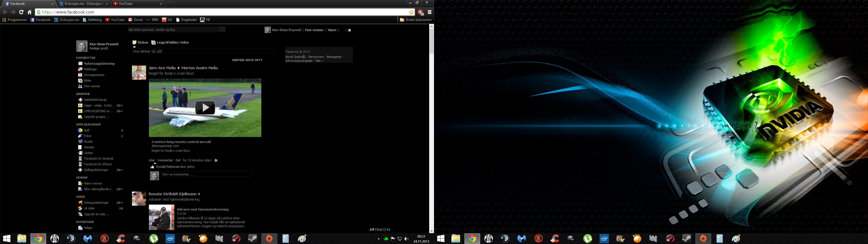The width and height of the screenshot is (868, 244).
Task: Toggle the bookmark star in address bar
Action: click(x=411, y=12)
